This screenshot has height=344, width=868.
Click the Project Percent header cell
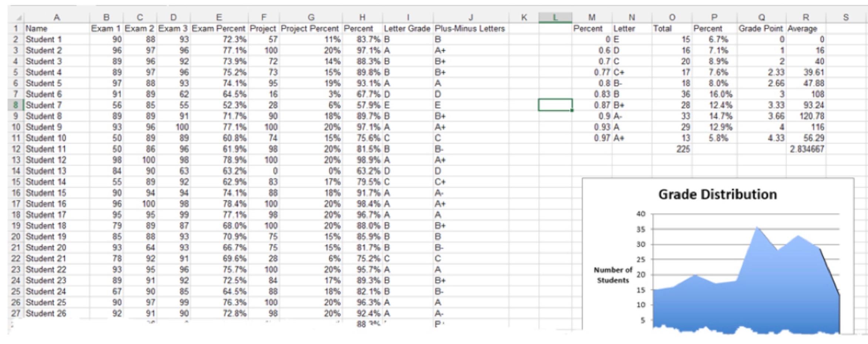click(x=310, y=28)
